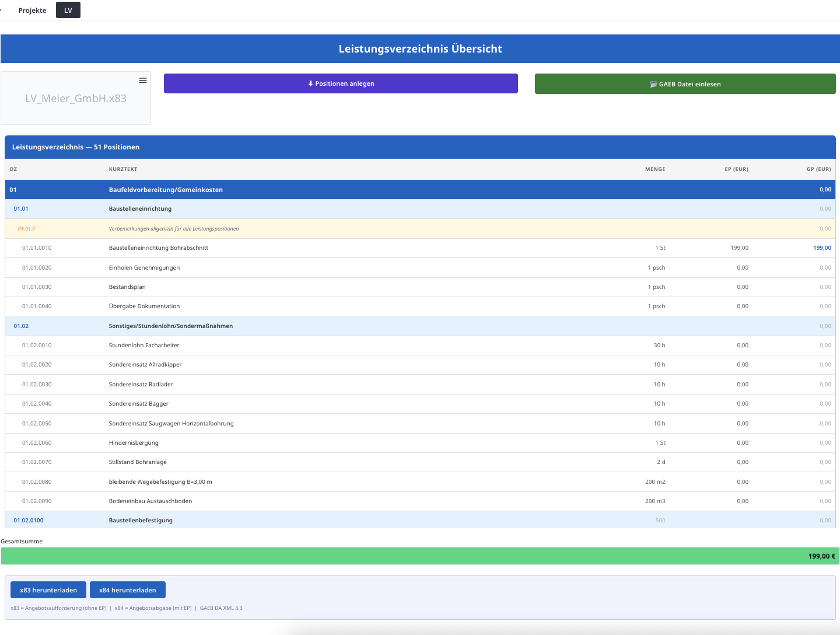Download the x83 file
840x635 pixels.
[48, 590]
